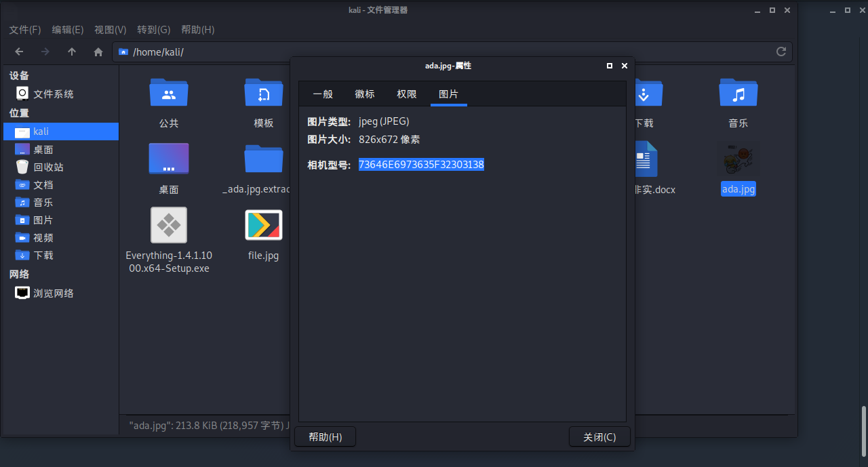Open the 公共 folder icon
The width and height of the screenshot is (868, 467).
click(169, 94)
